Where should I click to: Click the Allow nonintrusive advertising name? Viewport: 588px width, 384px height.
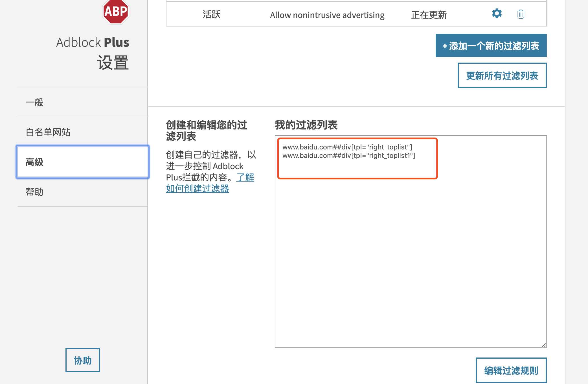click(x=327, y=15)
